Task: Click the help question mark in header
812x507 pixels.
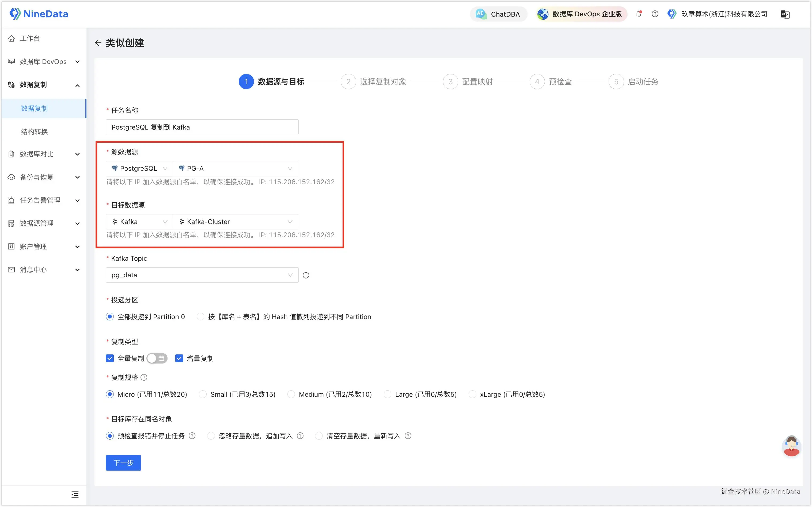Action: pos(655,14)
